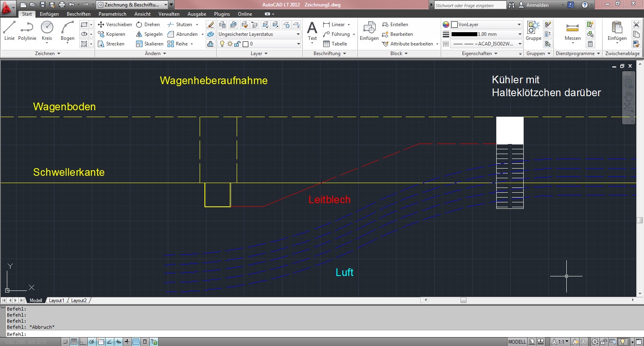
Task: Select the Linie drawing tool
Action: coord(9,31)
